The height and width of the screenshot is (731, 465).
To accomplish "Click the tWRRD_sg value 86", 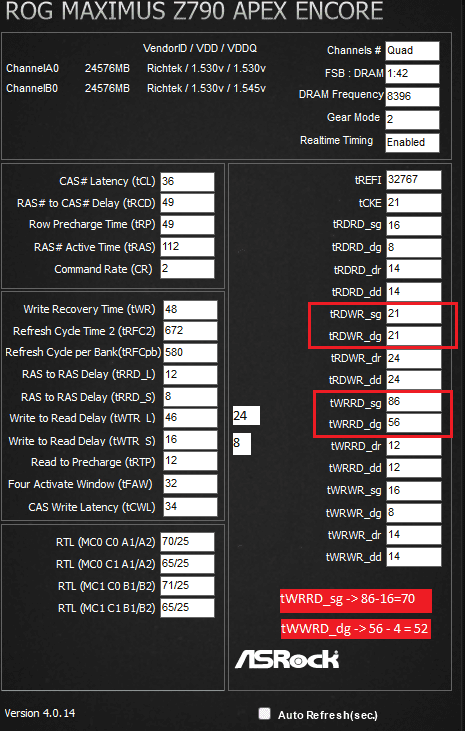I will point(414,403).
